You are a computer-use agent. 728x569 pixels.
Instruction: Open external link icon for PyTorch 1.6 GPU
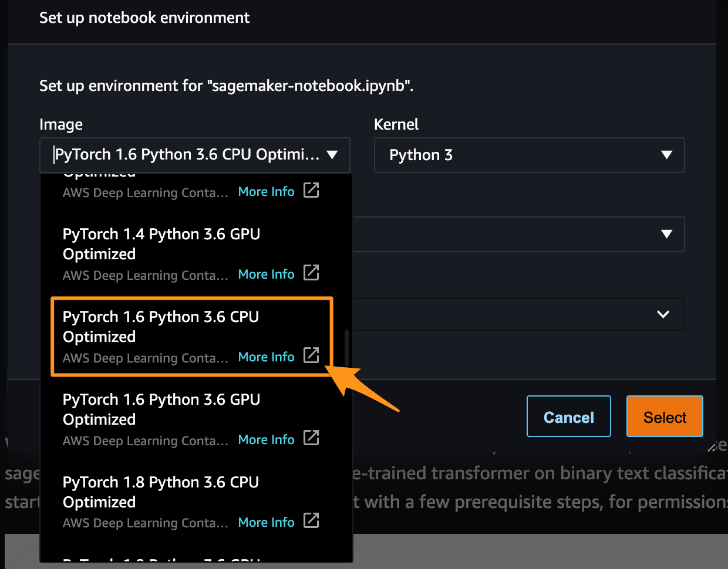click(311, 438)
